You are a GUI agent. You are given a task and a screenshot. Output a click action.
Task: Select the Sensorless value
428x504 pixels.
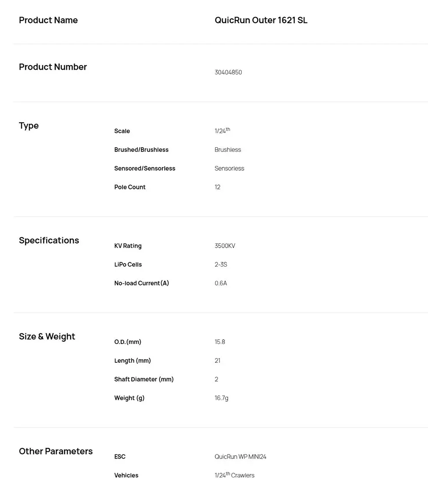click(x=229, y=169)
